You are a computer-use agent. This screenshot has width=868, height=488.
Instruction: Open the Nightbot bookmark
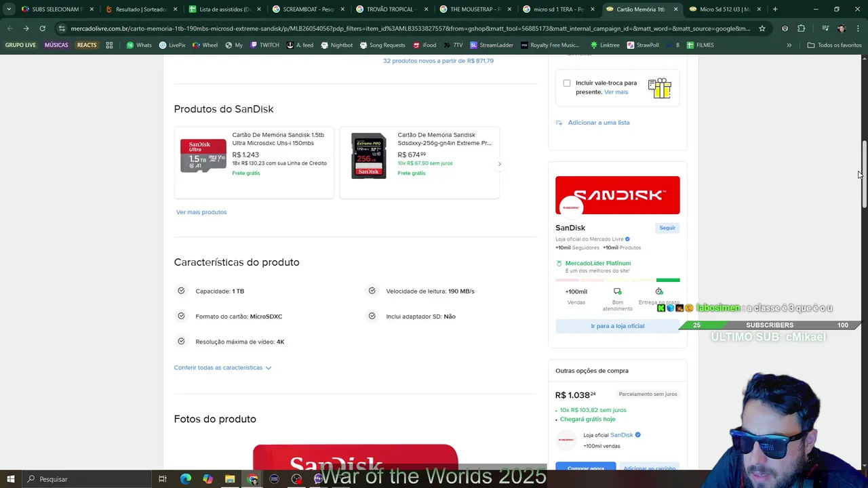pos(337,45)
